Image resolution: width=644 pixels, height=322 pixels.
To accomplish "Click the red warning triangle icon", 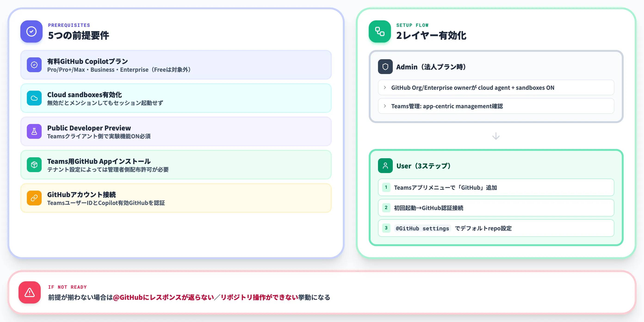I will [30, 292].
